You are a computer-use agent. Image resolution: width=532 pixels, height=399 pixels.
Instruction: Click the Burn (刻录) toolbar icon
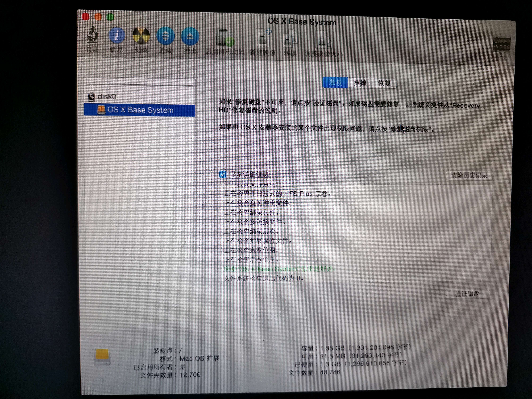click(141, 36)
